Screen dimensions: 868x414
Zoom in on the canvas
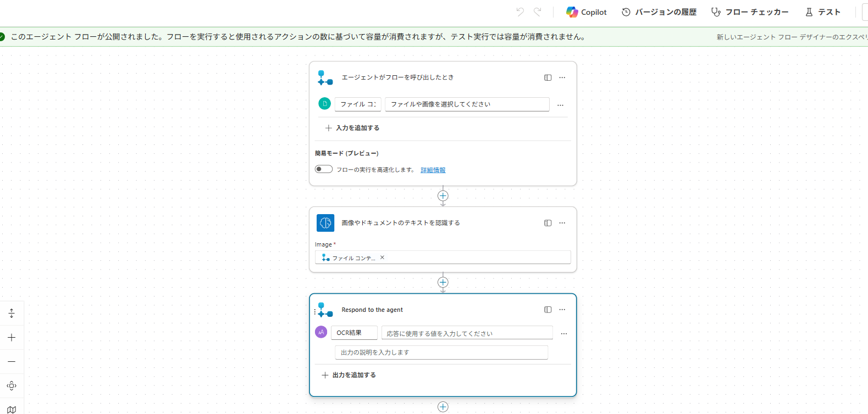(x=12, y=338)
